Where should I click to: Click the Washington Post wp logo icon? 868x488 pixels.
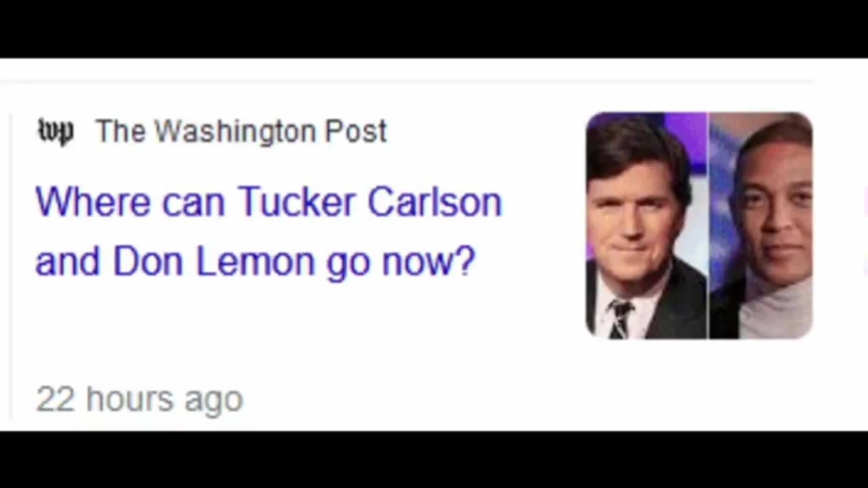point(55,132)
